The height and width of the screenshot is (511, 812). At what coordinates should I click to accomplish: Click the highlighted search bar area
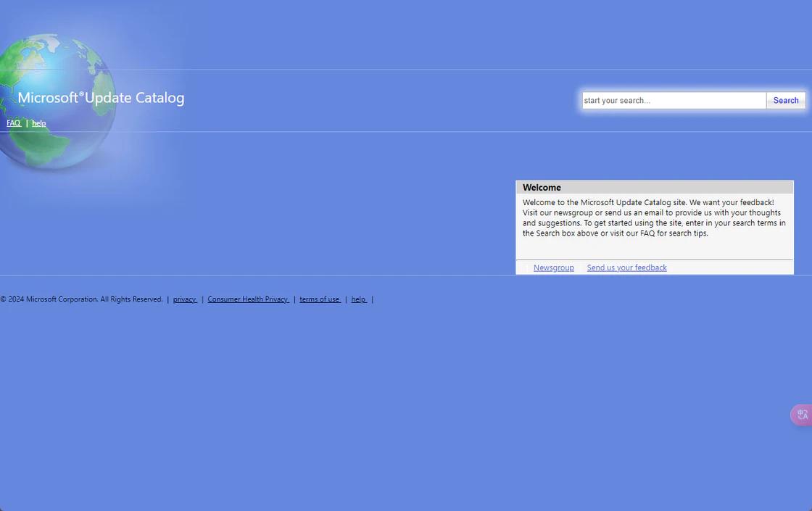[692, 100]
